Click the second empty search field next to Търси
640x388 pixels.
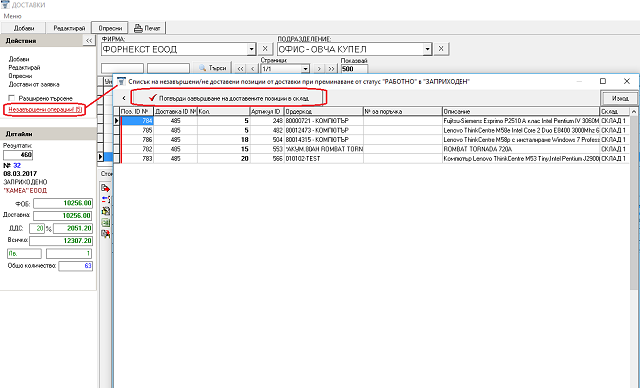coord(168,69)
